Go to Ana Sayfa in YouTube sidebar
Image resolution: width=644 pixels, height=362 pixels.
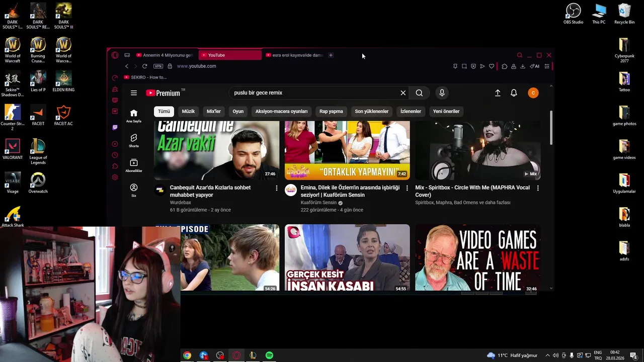(134, 116)
